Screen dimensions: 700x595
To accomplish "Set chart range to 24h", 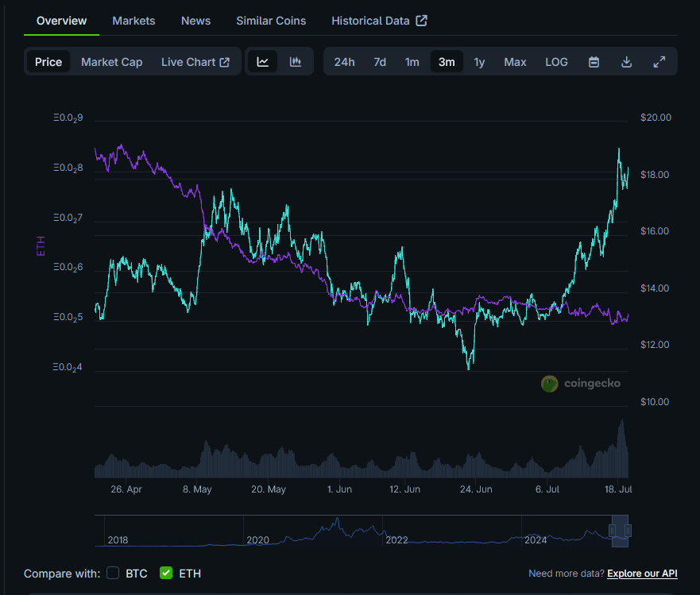I will [x=344, y=62].
